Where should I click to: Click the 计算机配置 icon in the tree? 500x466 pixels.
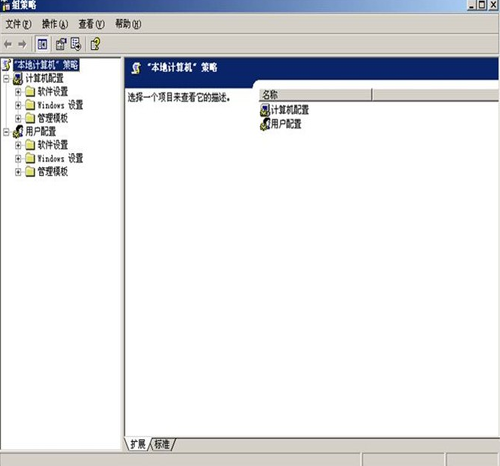tap(18, 79)
